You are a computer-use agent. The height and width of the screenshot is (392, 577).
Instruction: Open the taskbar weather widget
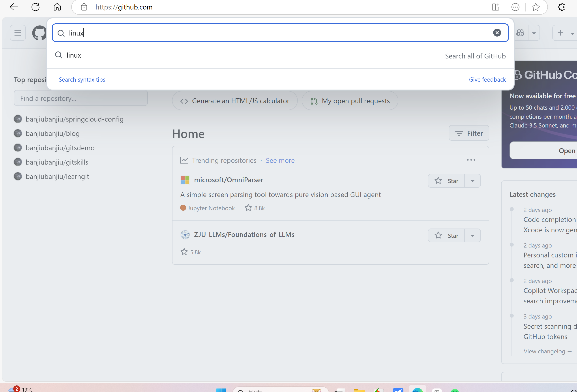point(20,389)
